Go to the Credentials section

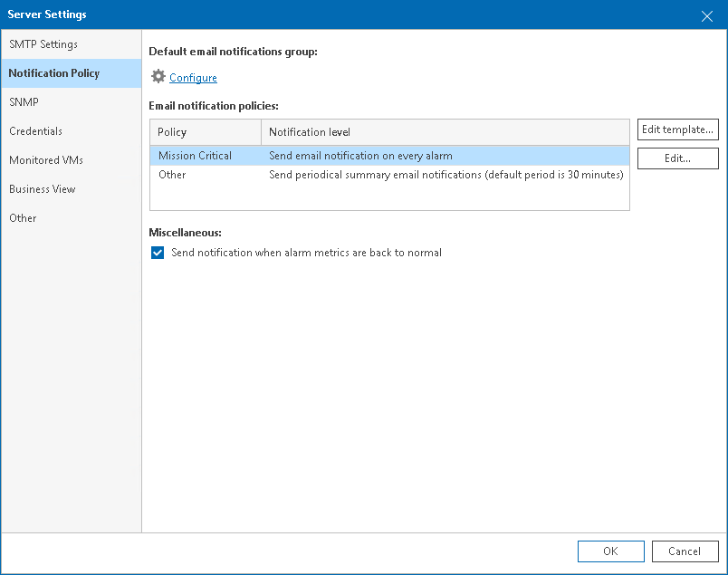(36, 131)
